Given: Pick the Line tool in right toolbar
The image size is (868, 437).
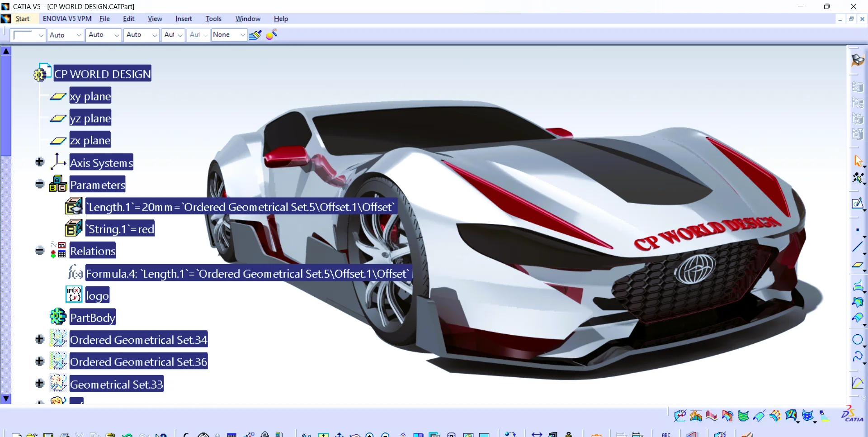Looking at the screenshot, I should pos(857,247).
